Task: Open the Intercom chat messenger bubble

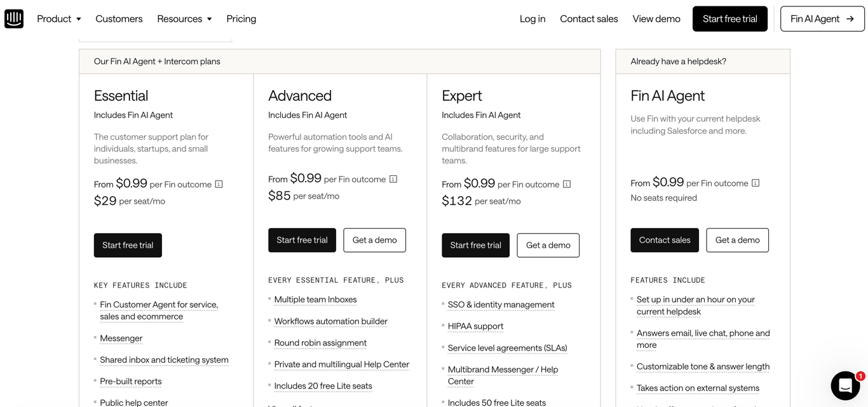Action: click(845, 385)
